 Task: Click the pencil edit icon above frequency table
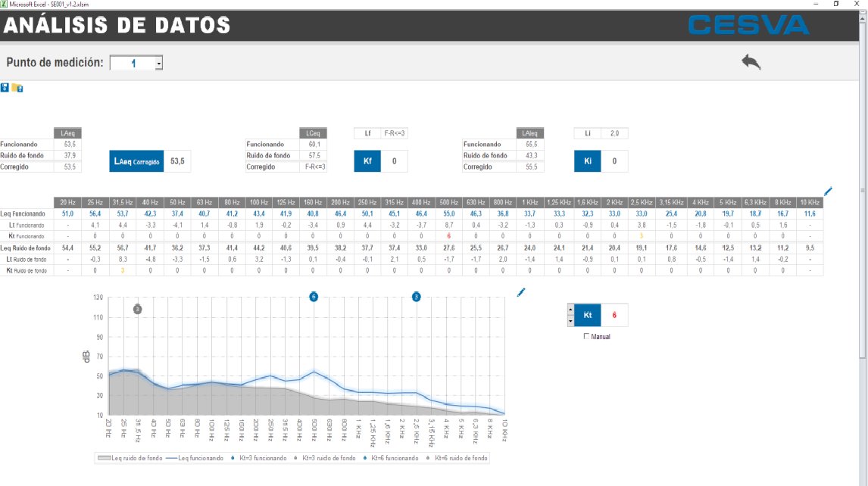pos(828,192)
